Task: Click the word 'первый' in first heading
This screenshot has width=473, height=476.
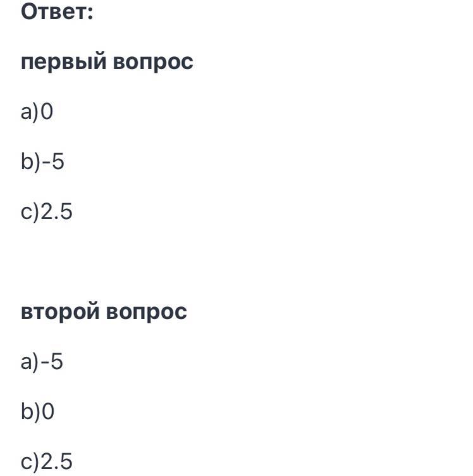Action: [x=64, y=63]
